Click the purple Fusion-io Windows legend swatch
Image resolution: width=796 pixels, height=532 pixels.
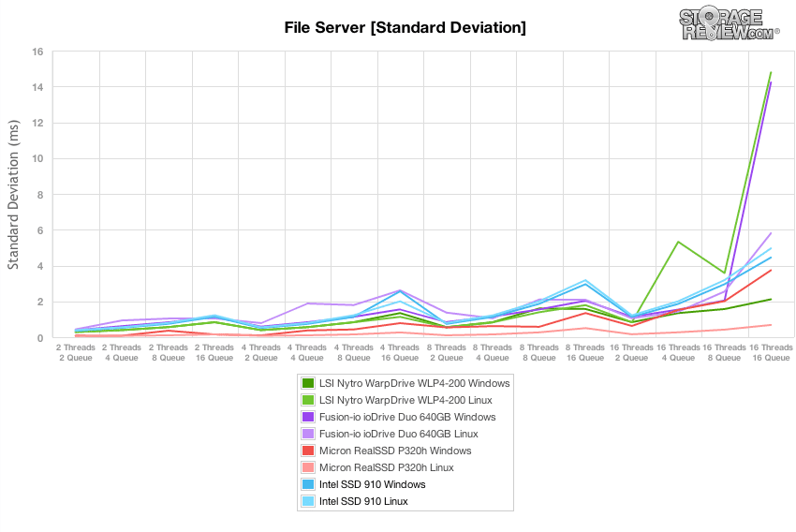point(308,417)
